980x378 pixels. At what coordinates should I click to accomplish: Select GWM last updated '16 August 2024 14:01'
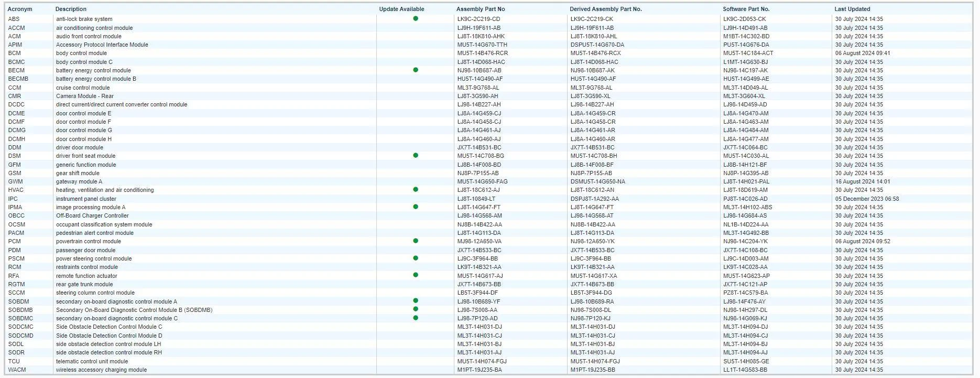click(x=863, y=181)
